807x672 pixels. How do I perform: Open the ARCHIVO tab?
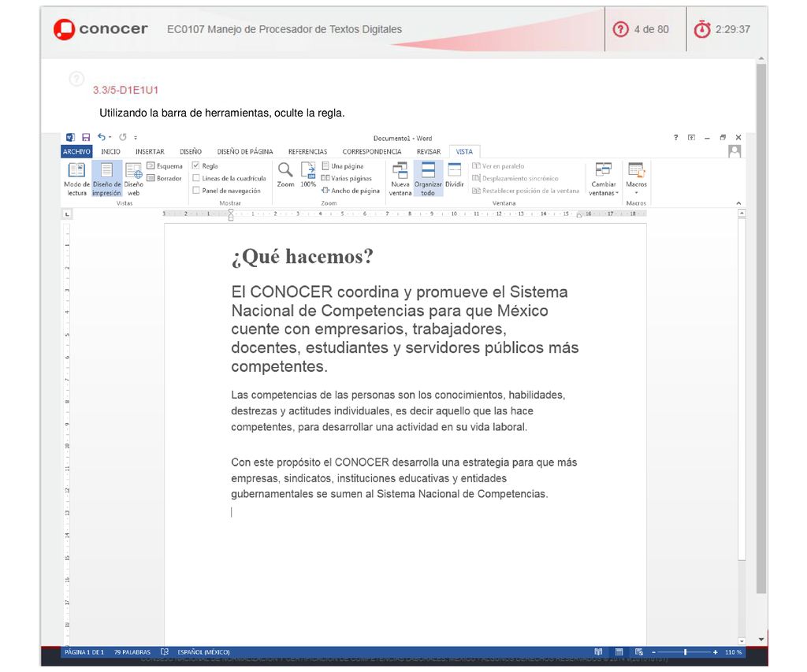tap(76, 151)
